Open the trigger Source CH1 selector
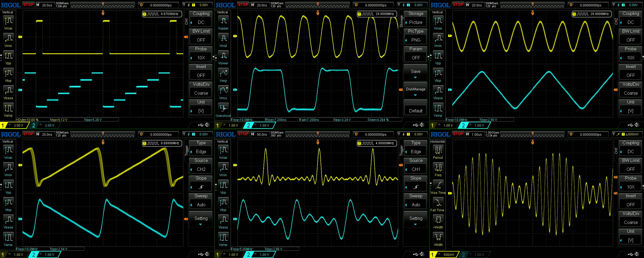 [416, 166]
